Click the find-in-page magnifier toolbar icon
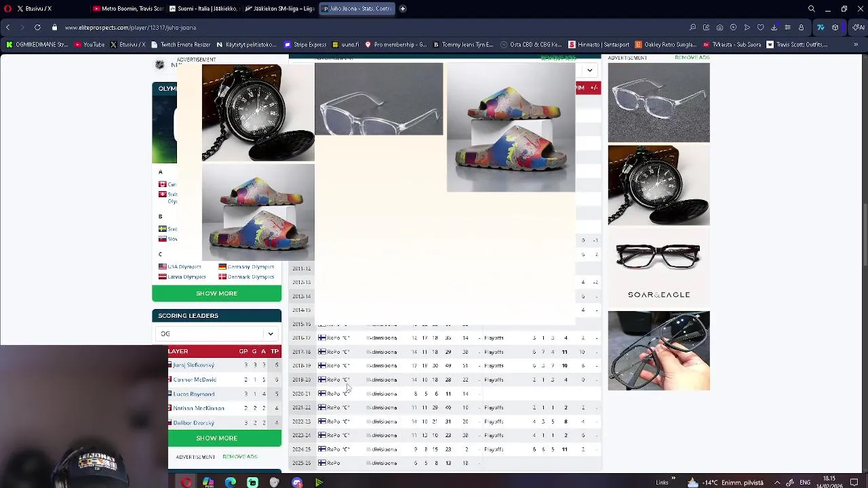This screenshot has width=868, height=488. tap(692, 27)
